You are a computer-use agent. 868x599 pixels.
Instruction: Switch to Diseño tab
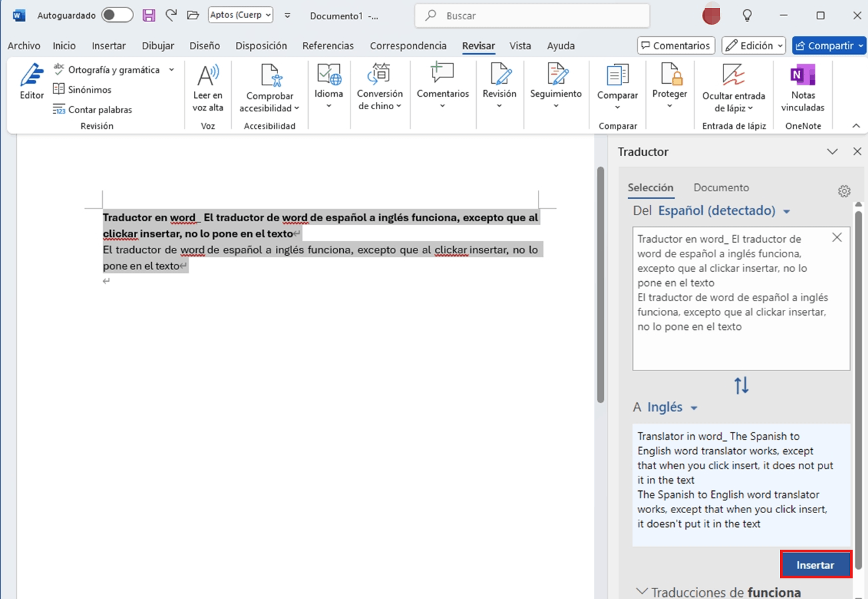pyautogui.click(x=205, y=46)
